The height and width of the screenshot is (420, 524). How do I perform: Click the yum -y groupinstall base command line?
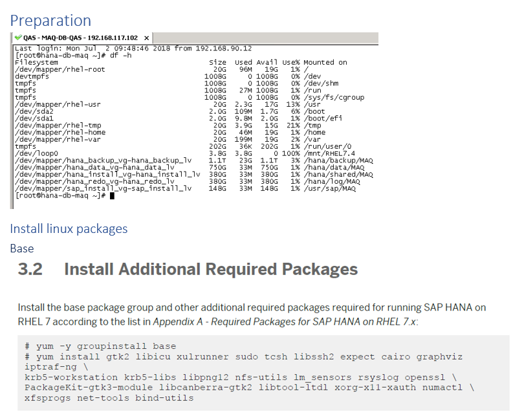(100, 346)
